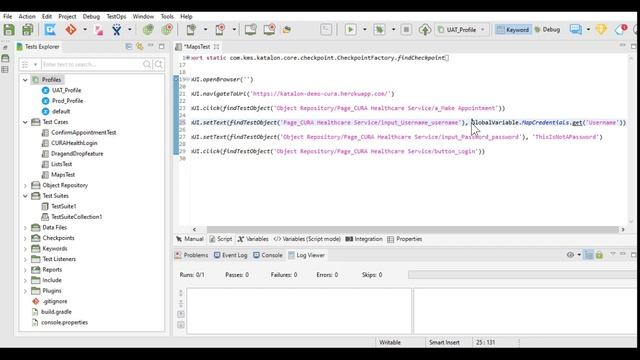Open the chat help icon

(x=576, y=29)
